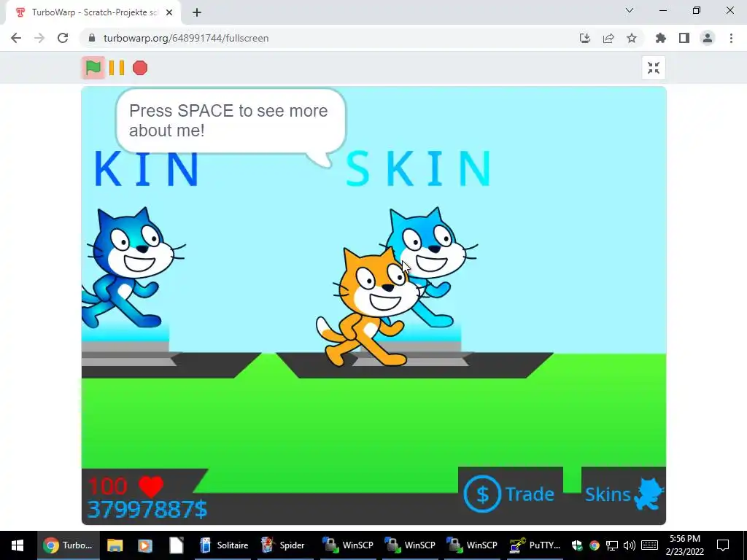Toggle the browser side panel
The width and height of the screenshot is (747, 560).
684,38
